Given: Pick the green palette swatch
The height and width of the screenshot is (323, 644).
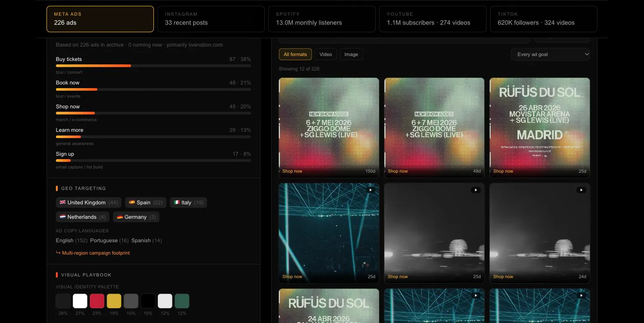Looking at the screenshot, I should (x=182, y=301).
